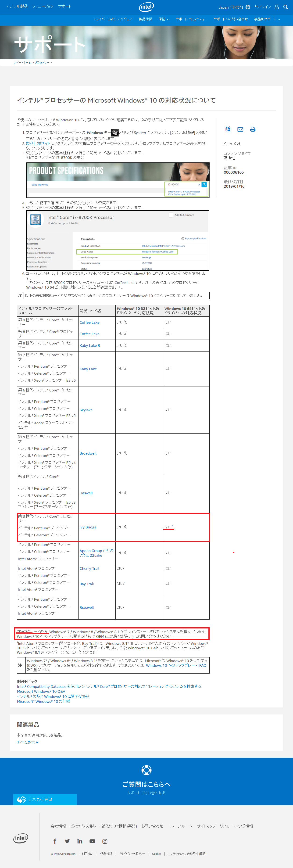Click Cherry Trail code name link

pyautogui.click(x=89, y=568)
